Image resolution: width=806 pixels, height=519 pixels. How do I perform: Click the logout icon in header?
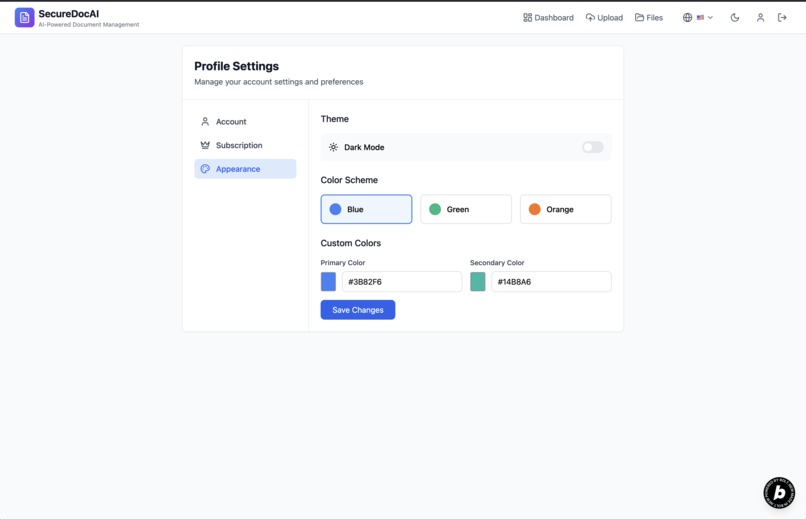(782, 17)
